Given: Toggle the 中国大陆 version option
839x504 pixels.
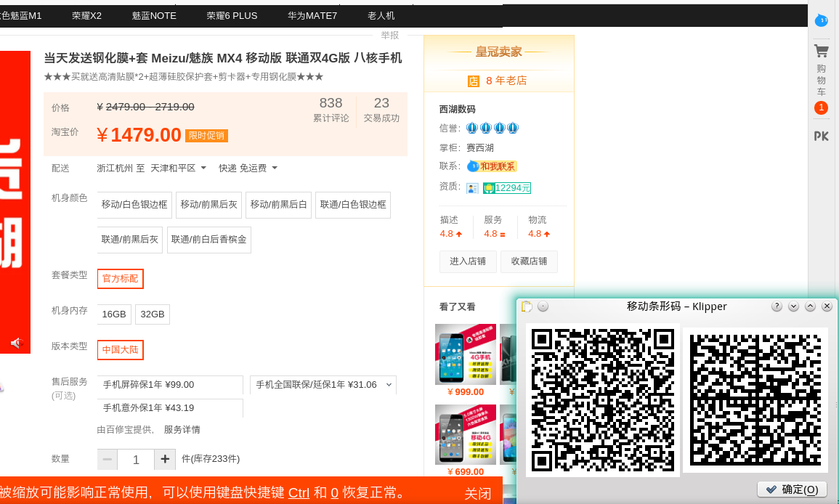Looking at the screenshot, I should click(121, 350).
